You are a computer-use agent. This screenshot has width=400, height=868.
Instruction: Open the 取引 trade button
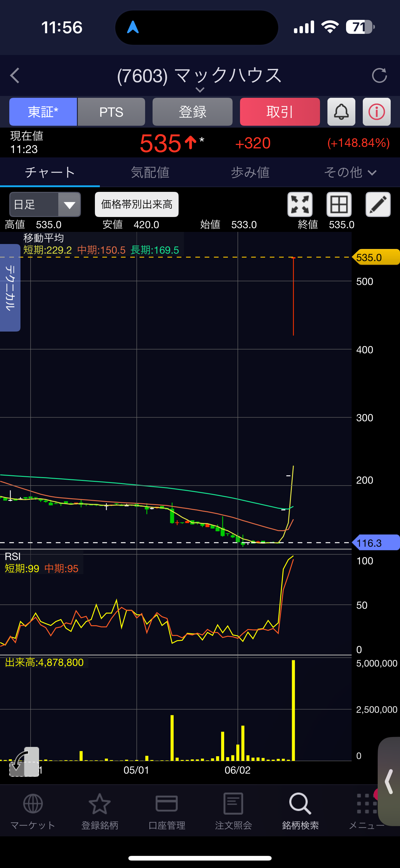pos(280,112)
